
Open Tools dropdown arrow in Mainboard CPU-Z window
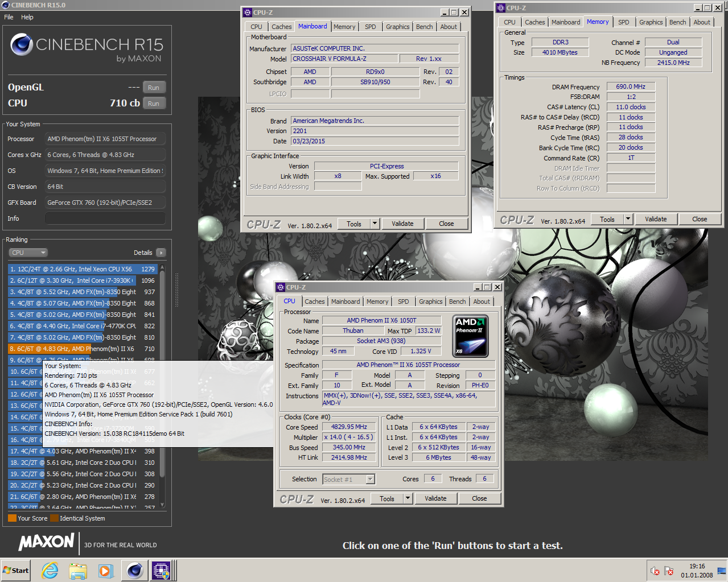pyautogui.click(x=375, y=224)
